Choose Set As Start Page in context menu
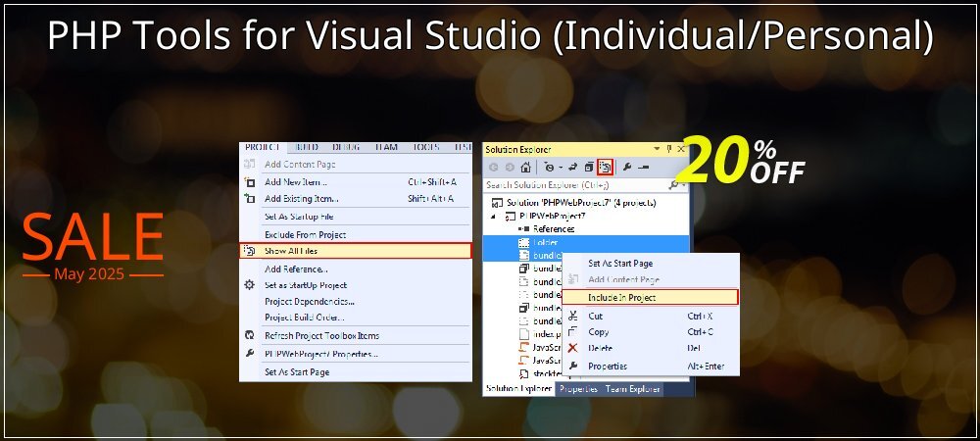 coord(651,263)
